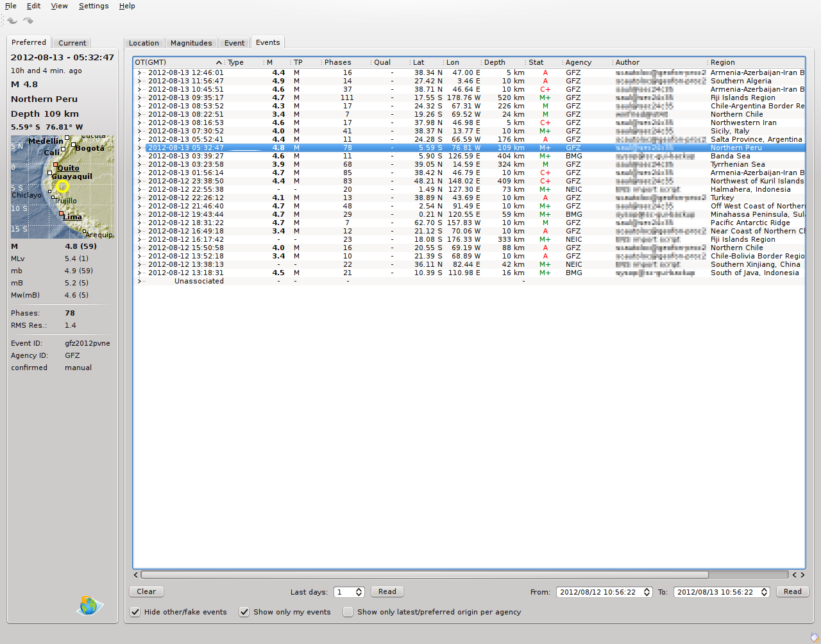Image resolution: width=821 pixels, height=644 pixels.
Task: Click the up stepper on the To date field
Action: pyautogui.click(x=765, y=589)
